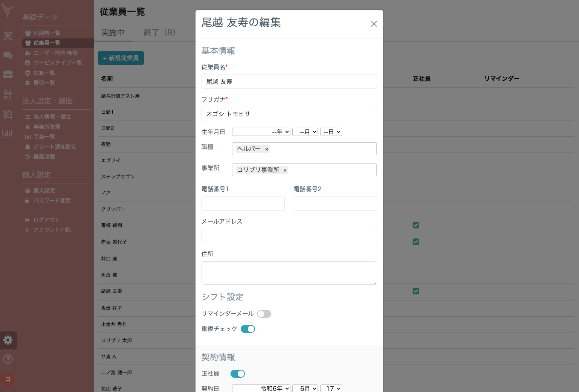Viewport: 579px width, 392px height.
Task: Click the 実 icon in the left rail
Action: coord(8,36)
